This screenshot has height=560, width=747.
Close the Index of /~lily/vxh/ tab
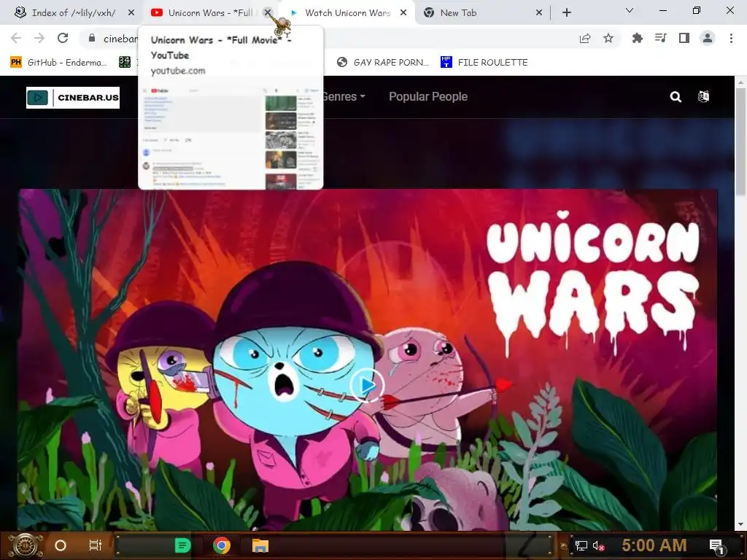[x=131, y=13]
